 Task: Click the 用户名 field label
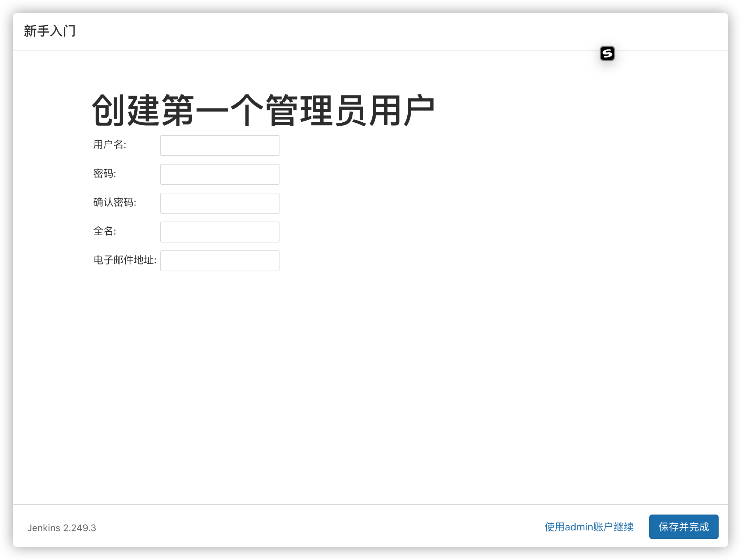click(109, 145)
